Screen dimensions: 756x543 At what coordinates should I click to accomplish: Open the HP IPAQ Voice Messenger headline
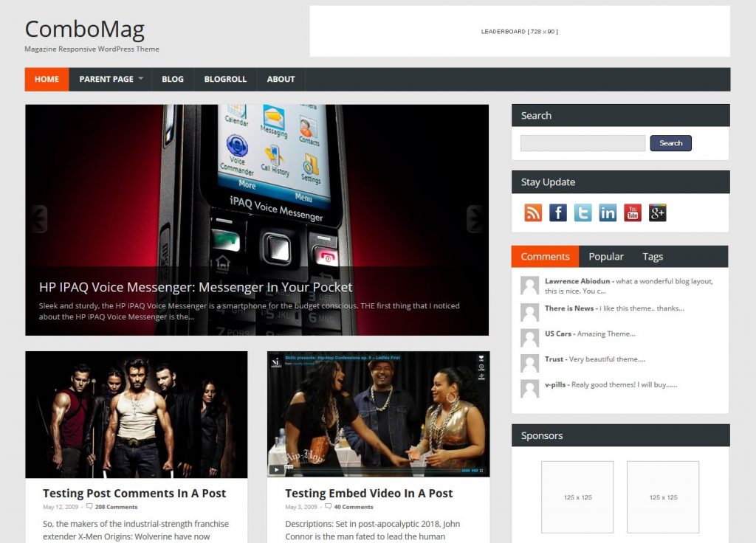[x=196, y=287]
